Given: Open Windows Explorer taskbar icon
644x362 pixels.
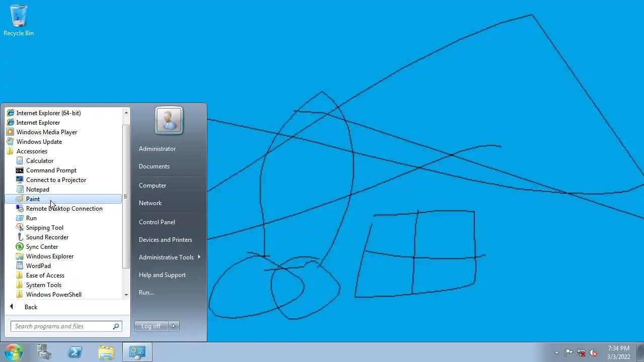Looking at the screenshot, I should tap(106, 352).
